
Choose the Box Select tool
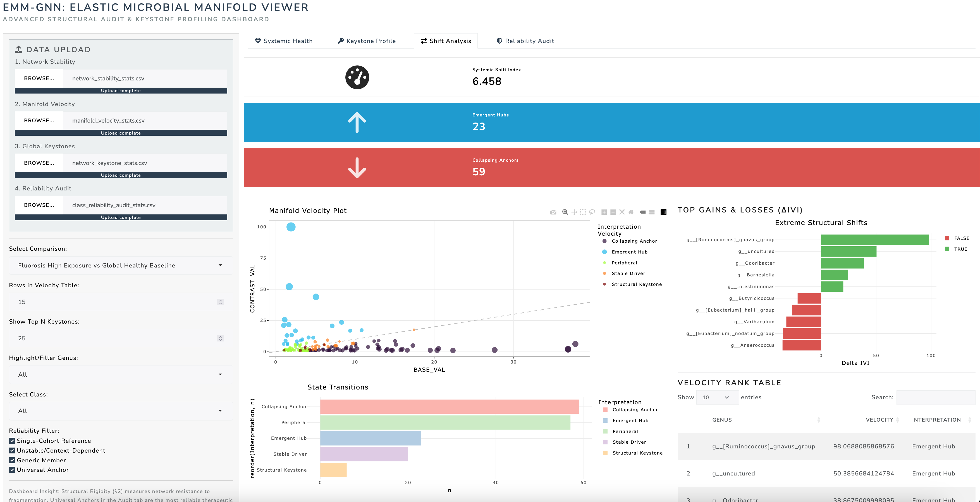[x=583, y=212]
